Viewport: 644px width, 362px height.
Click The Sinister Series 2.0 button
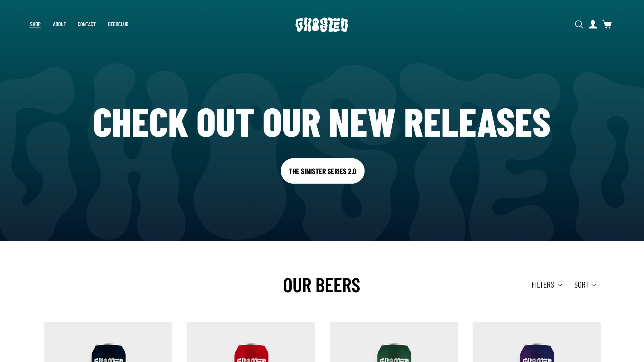pyautogui.click(x=323, y=171)
